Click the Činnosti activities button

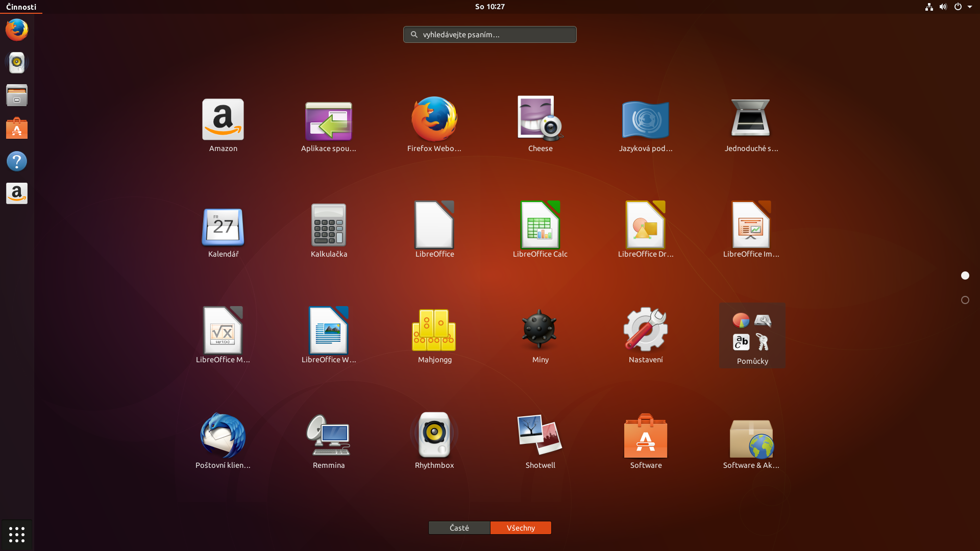21,7
